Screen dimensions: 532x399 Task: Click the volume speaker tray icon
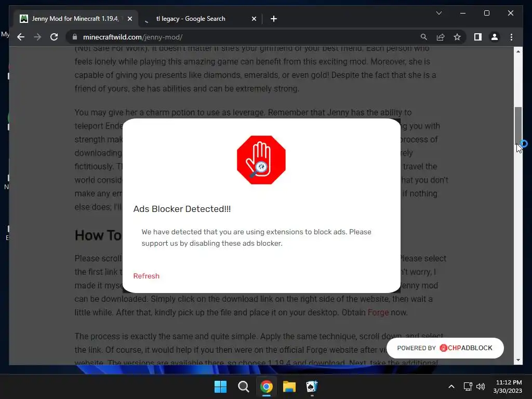[481, 387]
